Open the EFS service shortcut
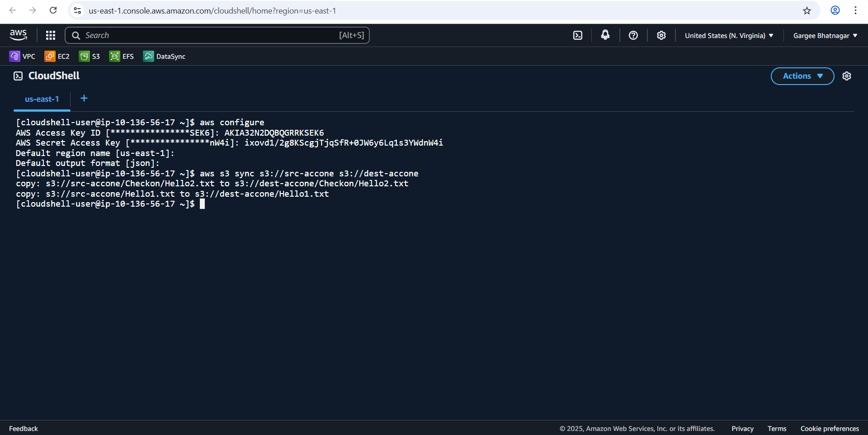This screenshot has height=435, width=868. pyautogui.click(x=122, y=57)
